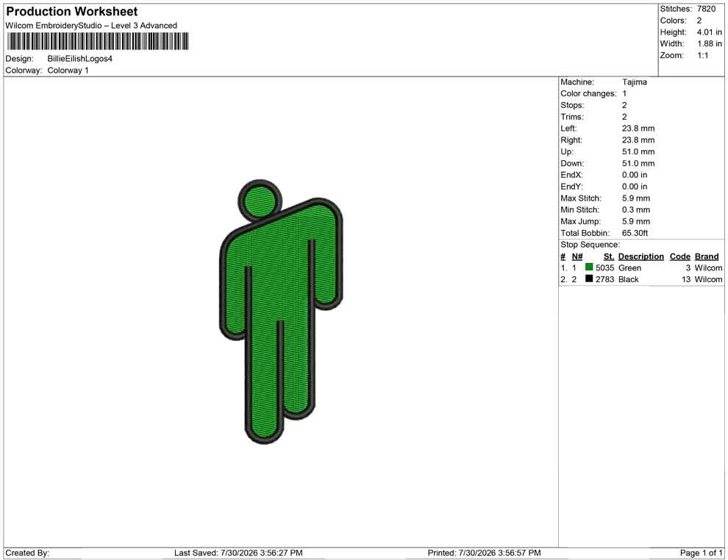Click the barcode under the worksheet title

[x=98, y=41]
